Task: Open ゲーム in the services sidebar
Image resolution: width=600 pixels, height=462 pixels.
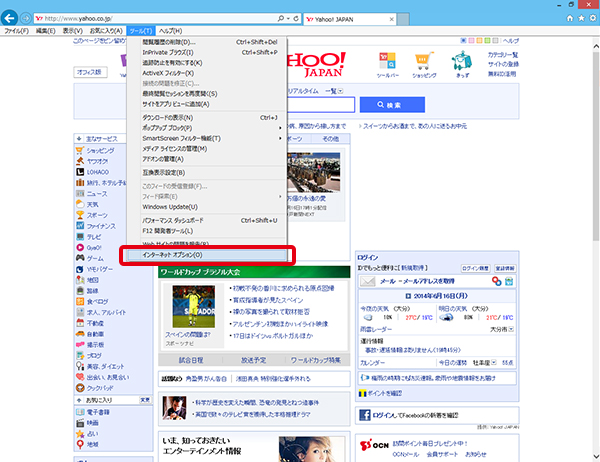Action: point(95,258)
